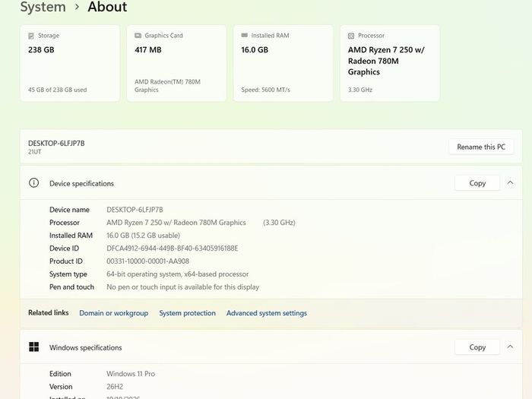Open the Installed RAM 16.0 GB card
This screenshot has width=532, height=399.
[283, 63]
